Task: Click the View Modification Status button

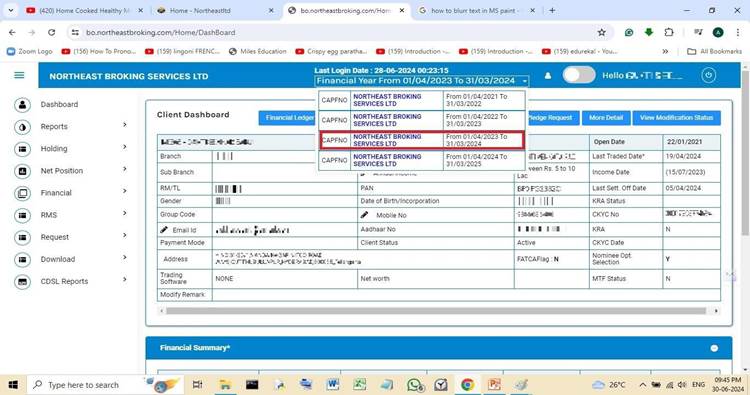Action: click(x=676, y=118)
